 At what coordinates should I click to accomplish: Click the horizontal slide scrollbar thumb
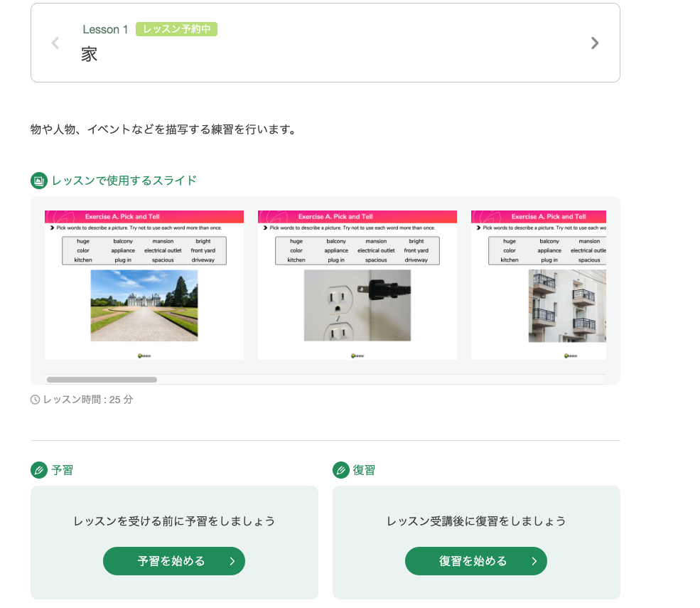point(102,380)
